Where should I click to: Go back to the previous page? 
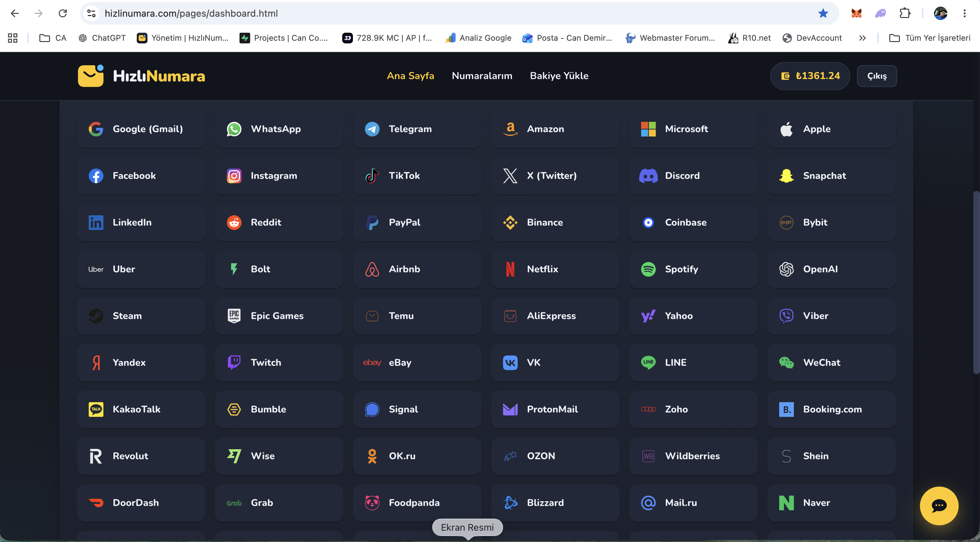14,13
